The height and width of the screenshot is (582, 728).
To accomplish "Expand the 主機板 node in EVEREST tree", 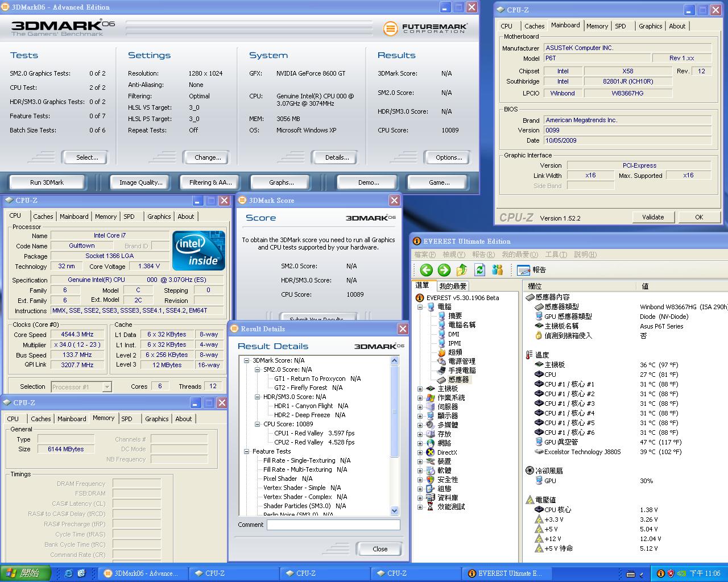I will coord(420,389).
